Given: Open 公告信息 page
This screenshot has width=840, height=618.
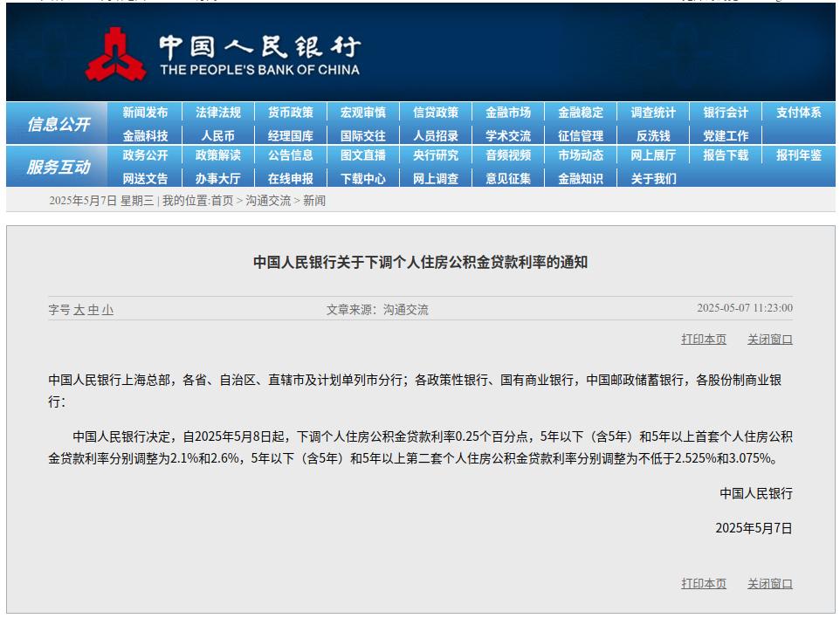Looking at the screenshot, I should point(291,155).
